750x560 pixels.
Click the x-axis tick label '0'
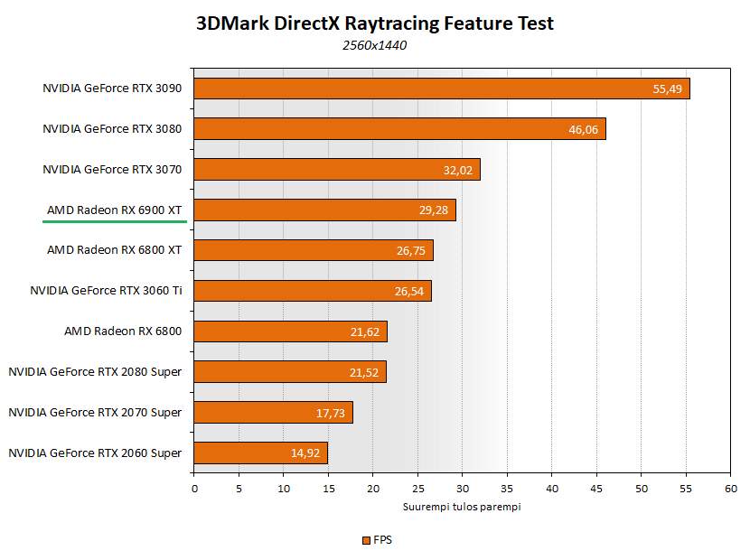coord(194,489)
